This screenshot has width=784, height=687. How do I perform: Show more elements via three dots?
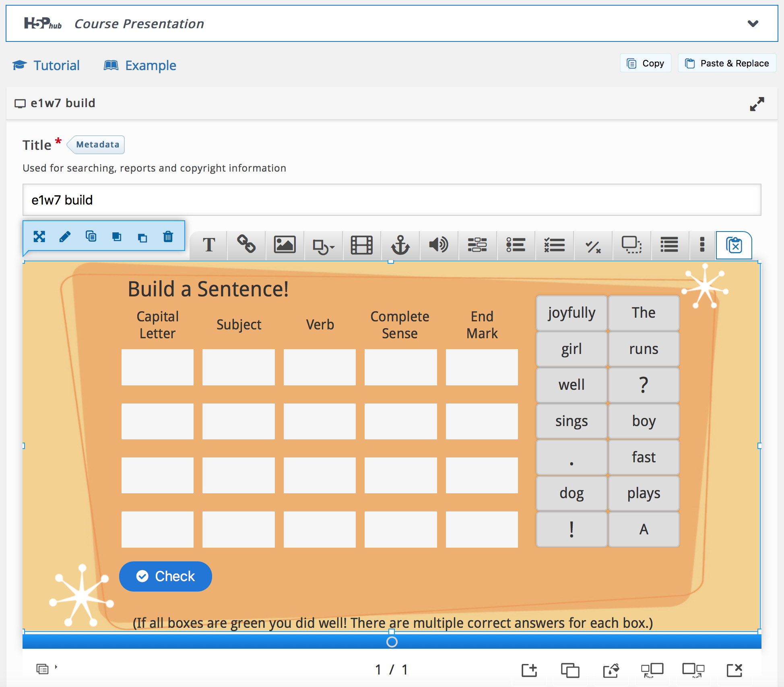click(x=702, y=245)
